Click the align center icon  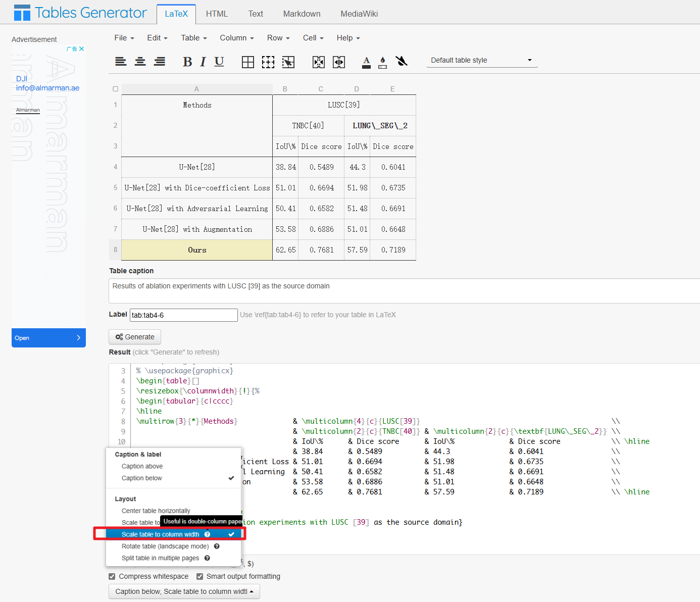click(x=140, y=62)
